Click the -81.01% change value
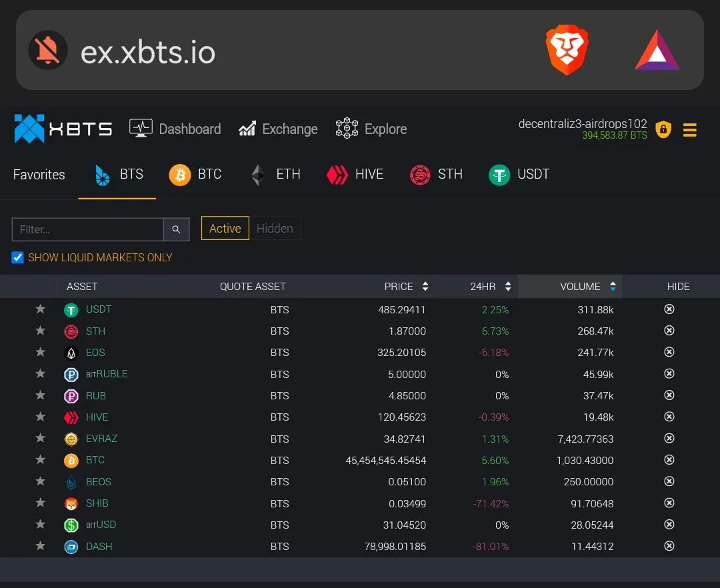The image size is (720, 588). tap(491, 547)
